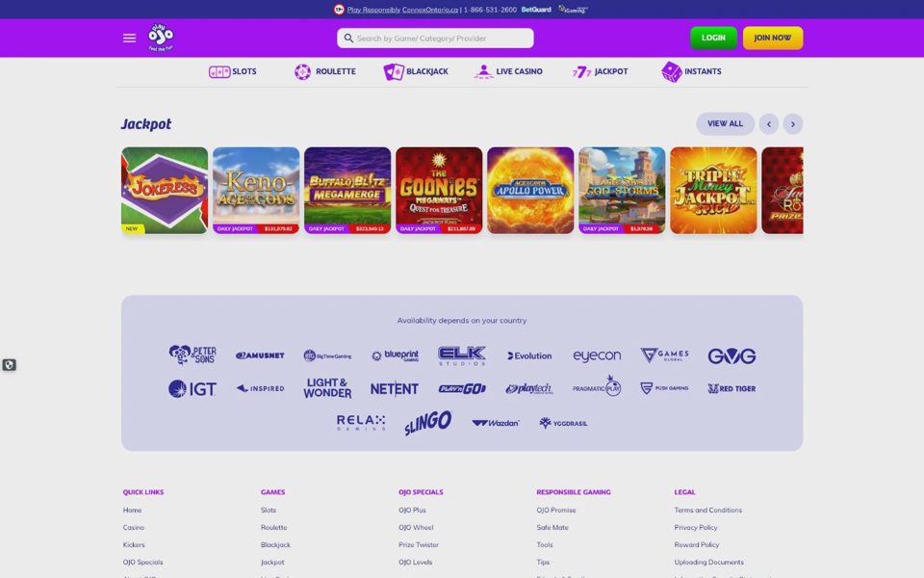Screen dimensions: 924x578
Task: Click the Big Time Gaming logo
Action: click(x=327, y=355)
